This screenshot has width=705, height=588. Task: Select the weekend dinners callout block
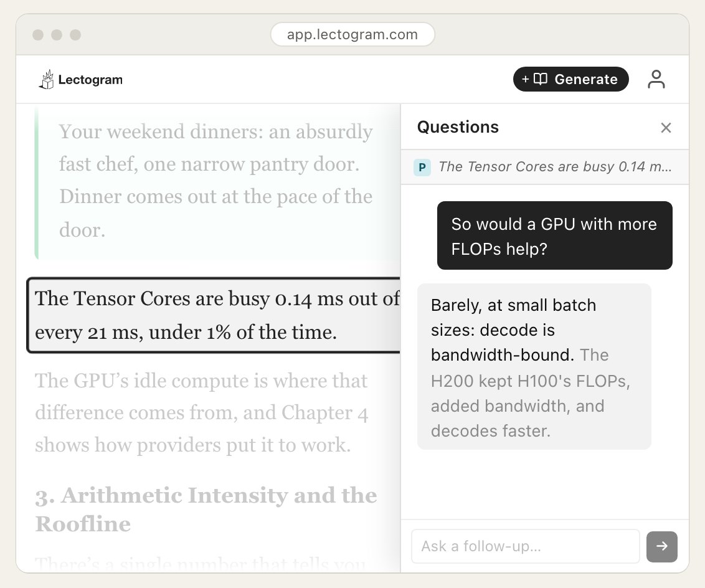217,181
